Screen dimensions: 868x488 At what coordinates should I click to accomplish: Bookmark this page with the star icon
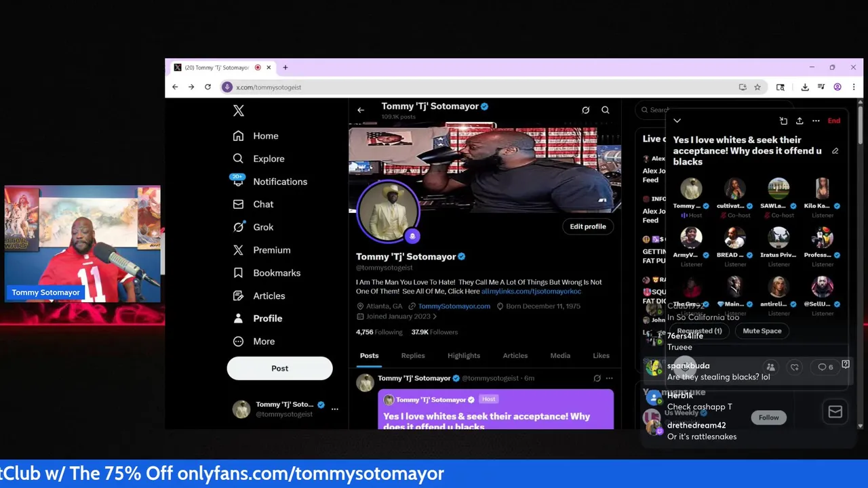[x=757, y=87]
